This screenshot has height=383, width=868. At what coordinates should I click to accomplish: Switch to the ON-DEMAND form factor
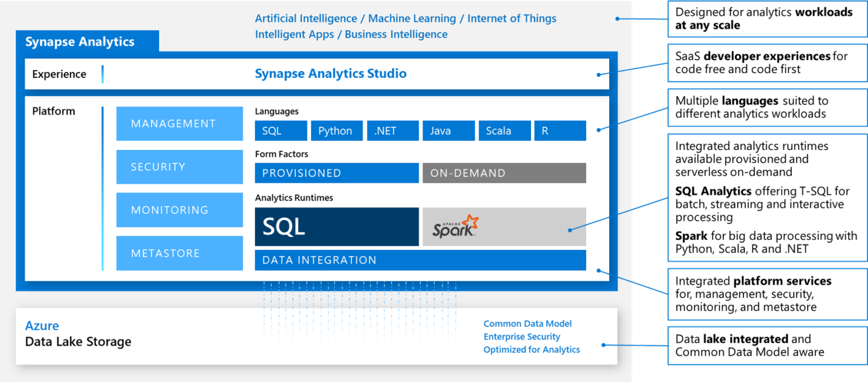click(x=504, y=173)
